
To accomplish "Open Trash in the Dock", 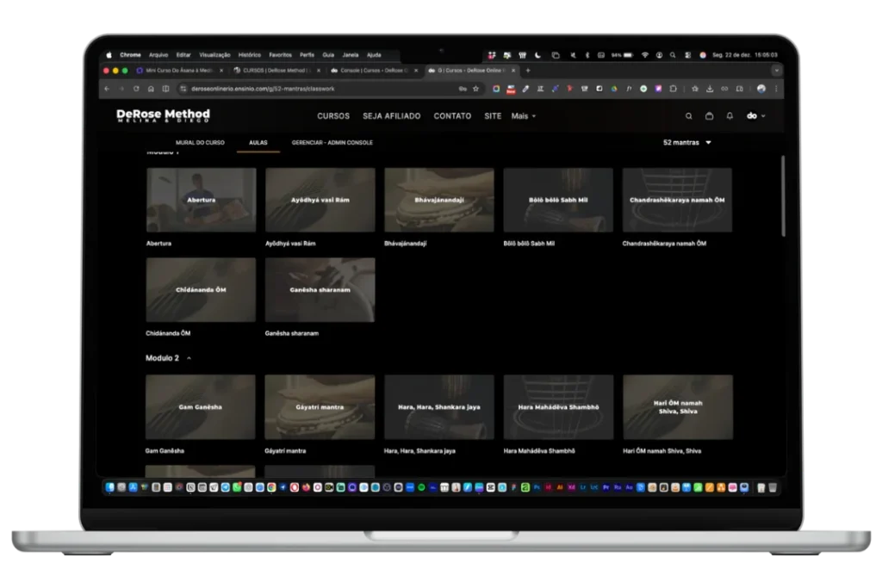I will (x=773, y=487).
